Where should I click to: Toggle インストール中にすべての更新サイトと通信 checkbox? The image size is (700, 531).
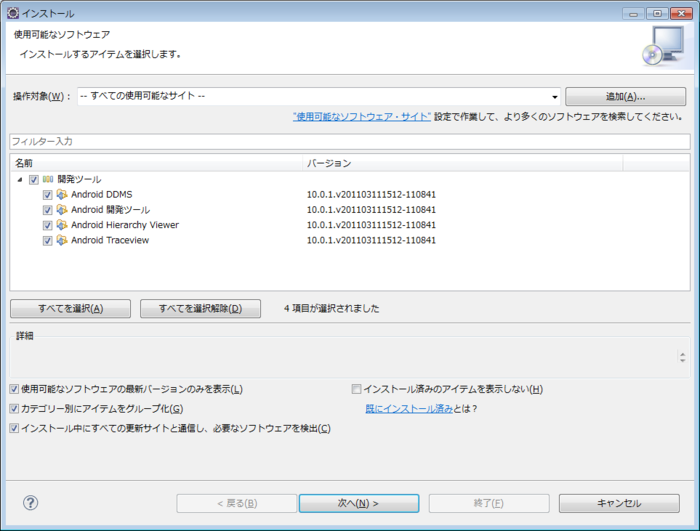14,428
